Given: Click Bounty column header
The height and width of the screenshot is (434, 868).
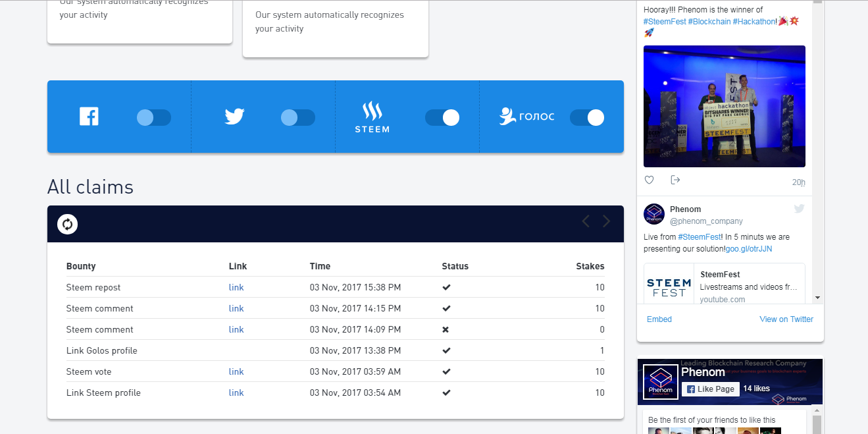Looking at the screenshot, I should pos(81,266).
